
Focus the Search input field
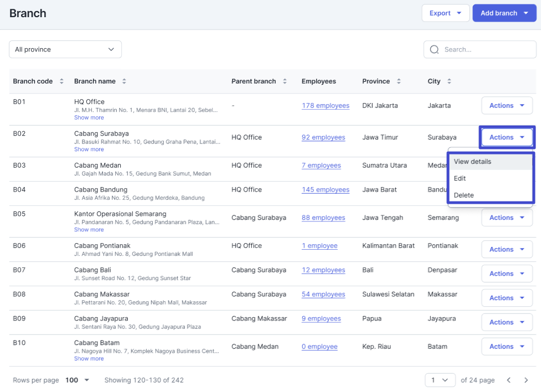(480, 50)
